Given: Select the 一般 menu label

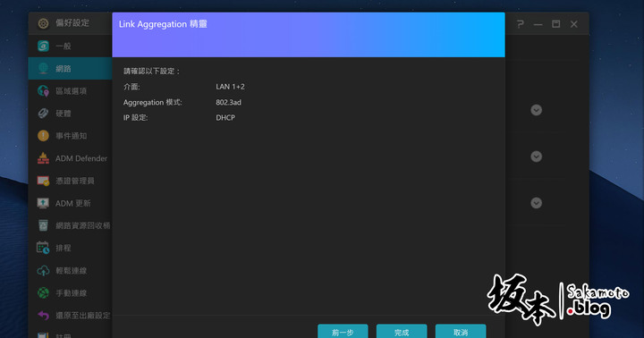Looking at the screenshot, I should (64, 46).
